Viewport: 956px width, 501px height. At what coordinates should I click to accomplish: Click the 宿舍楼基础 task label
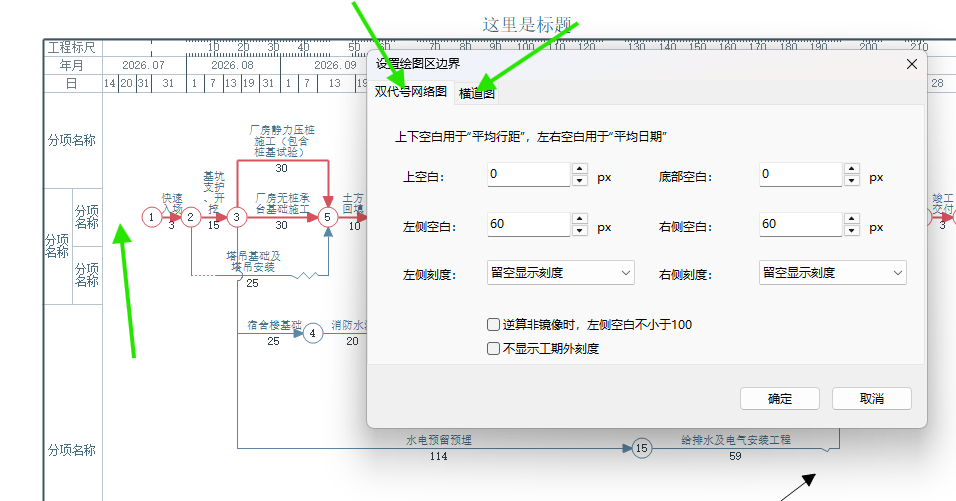(274, 325)
